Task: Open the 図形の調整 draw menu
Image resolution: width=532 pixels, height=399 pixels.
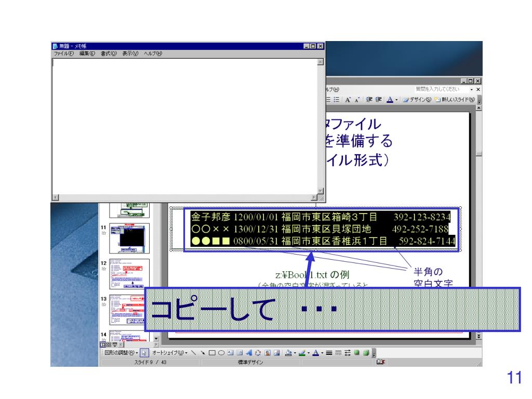Action: [x=121, y=353]
